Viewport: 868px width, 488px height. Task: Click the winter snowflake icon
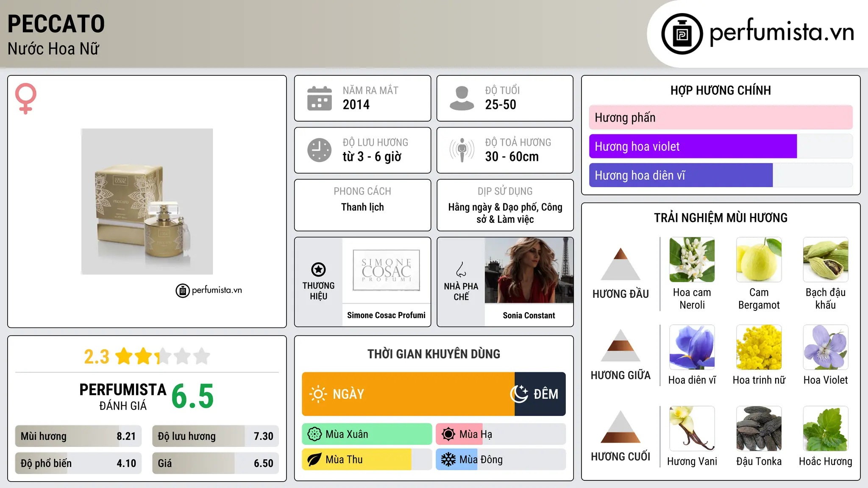click(x=448, y=460)
